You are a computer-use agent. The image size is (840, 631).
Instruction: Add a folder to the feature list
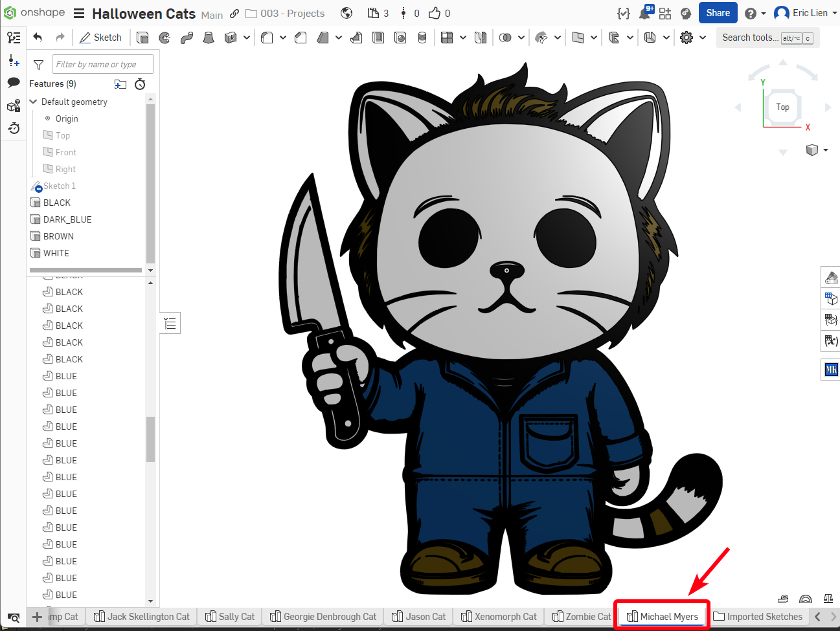click(x=120, y=84)
